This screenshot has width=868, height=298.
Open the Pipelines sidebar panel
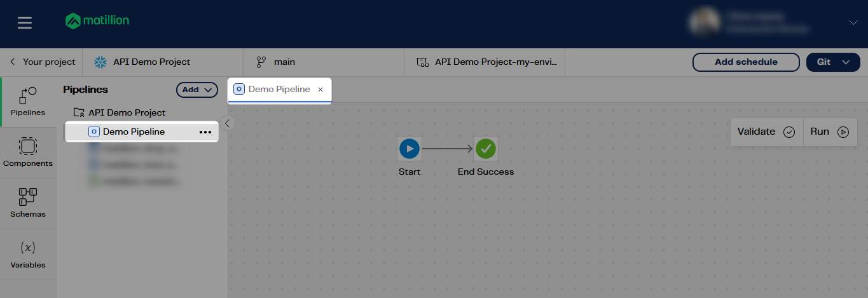28,102
